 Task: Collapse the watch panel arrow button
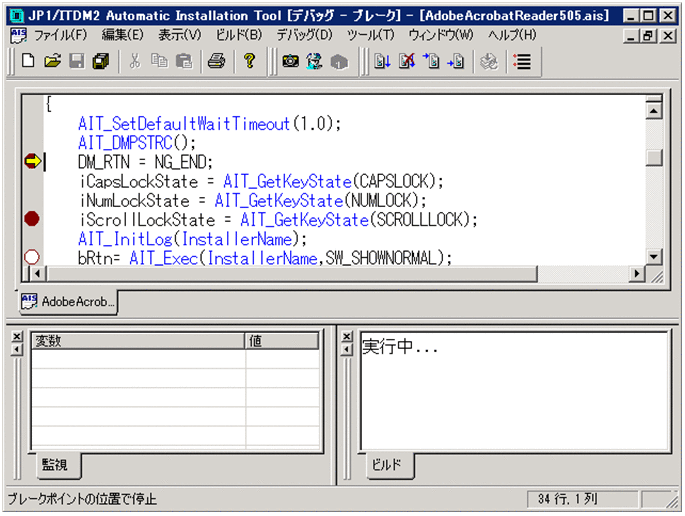click(x=17, y=350)
